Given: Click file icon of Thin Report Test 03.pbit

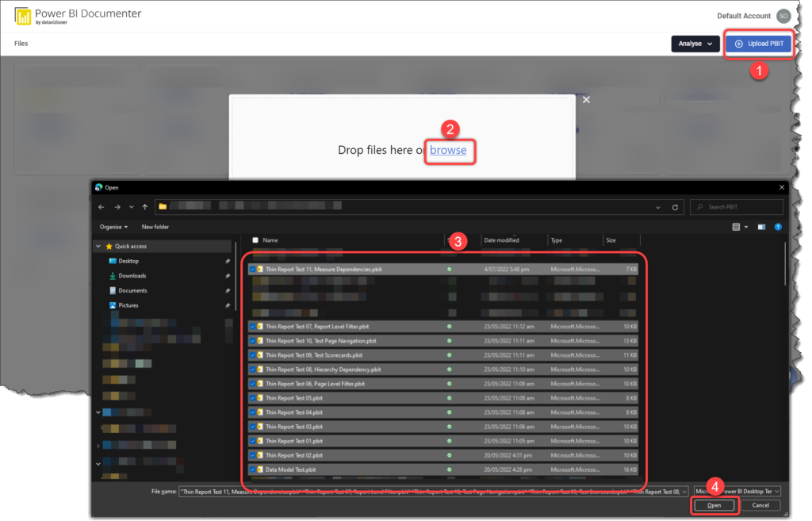Looking at the screenshot, I should click(260, 427).
